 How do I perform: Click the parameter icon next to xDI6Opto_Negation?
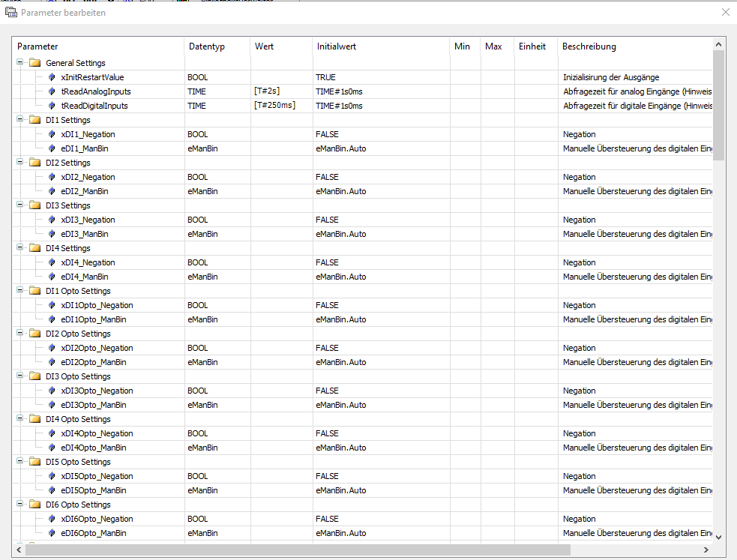[x=52, y=519]
